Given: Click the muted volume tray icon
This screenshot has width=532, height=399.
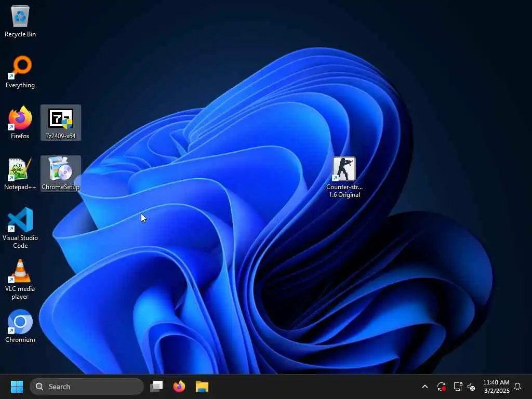Looking at the screenshot, I should pos(471,387).
